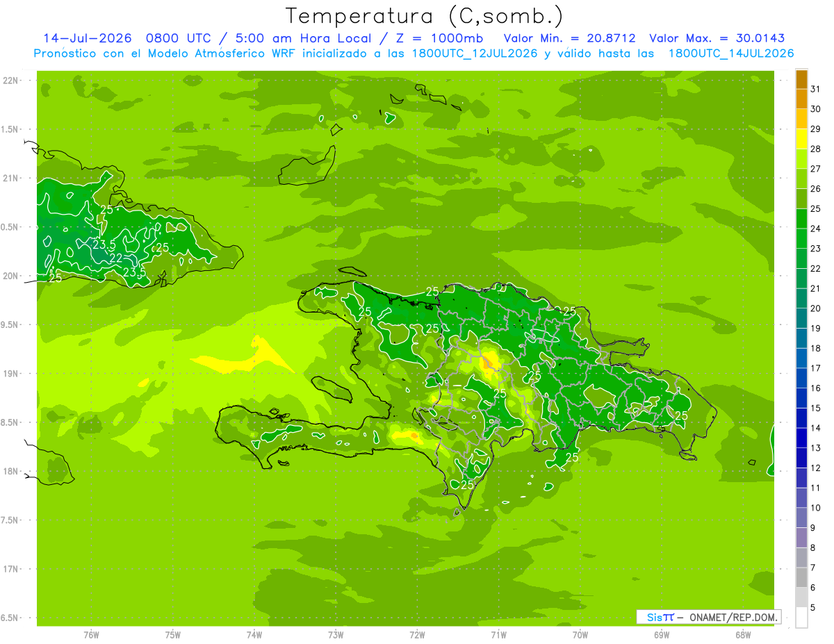Click the '18N' latitude label
This screenshot has width=834, height=644.
[x=11, y=471]
